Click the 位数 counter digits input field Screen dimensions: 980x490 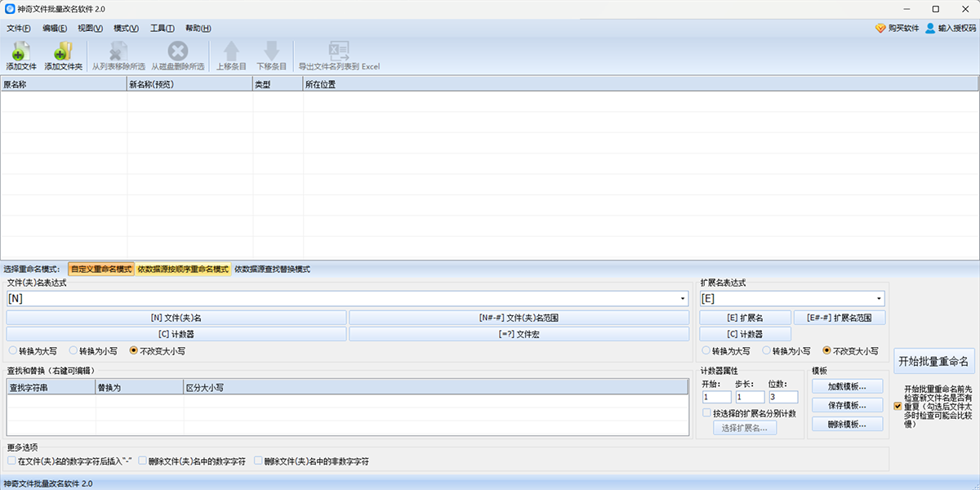click(x=782, y=397)
